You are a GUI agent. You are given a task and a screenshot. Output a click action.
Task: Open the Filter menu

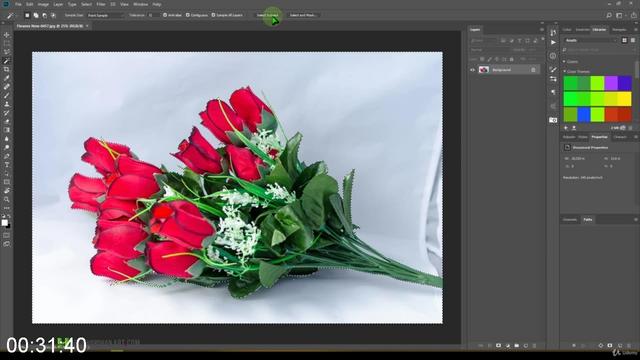click(x=101, y=4)
